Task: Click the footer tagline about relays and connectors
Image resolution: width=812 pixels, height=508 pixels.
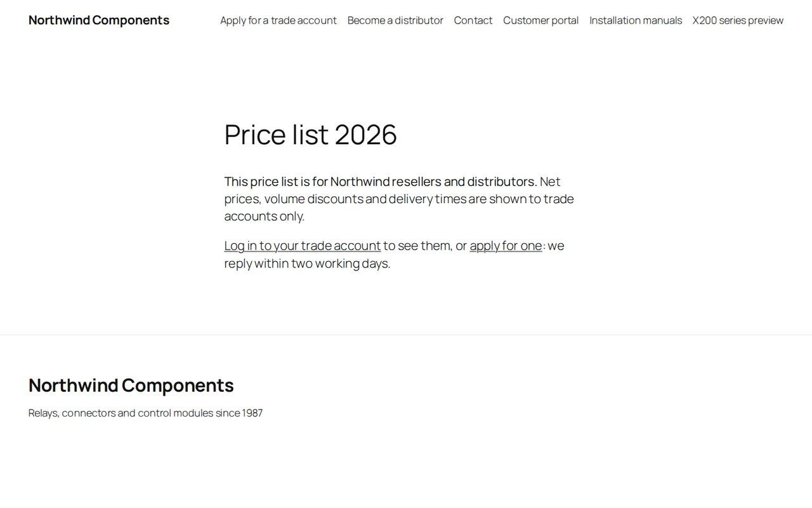Action: (145, 413)
